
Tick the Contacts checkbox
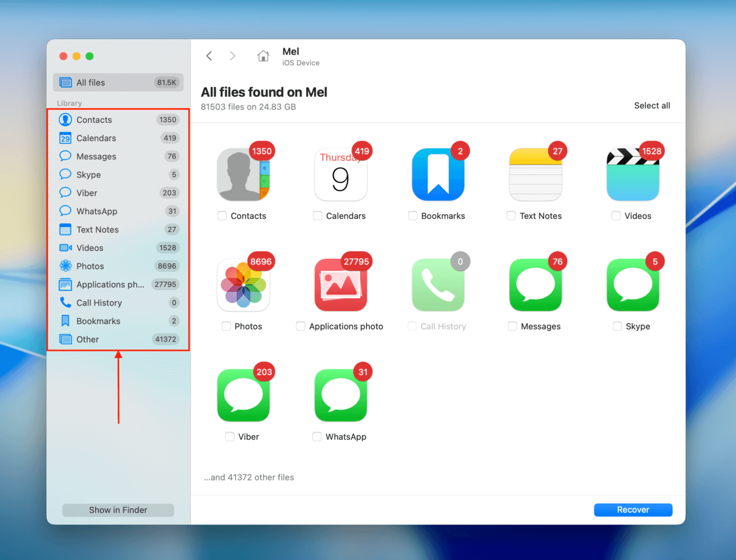click(223, 216)
